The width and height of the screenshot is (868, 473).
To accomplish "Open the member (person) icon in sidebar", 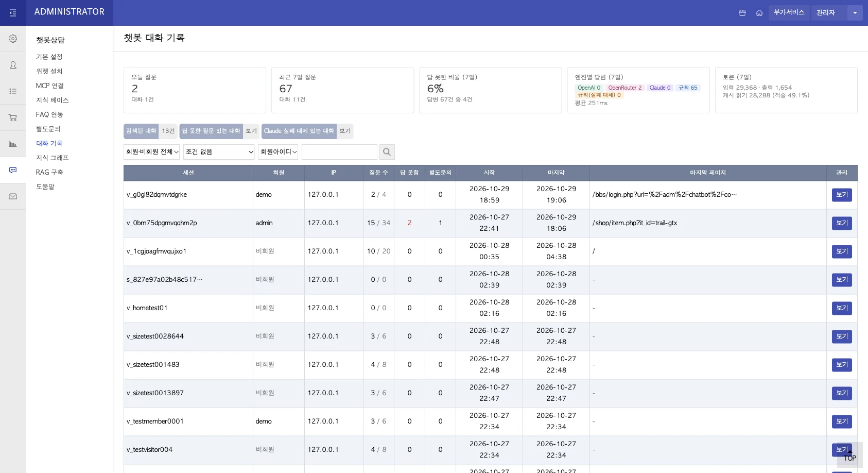I will tap(13, 65).
